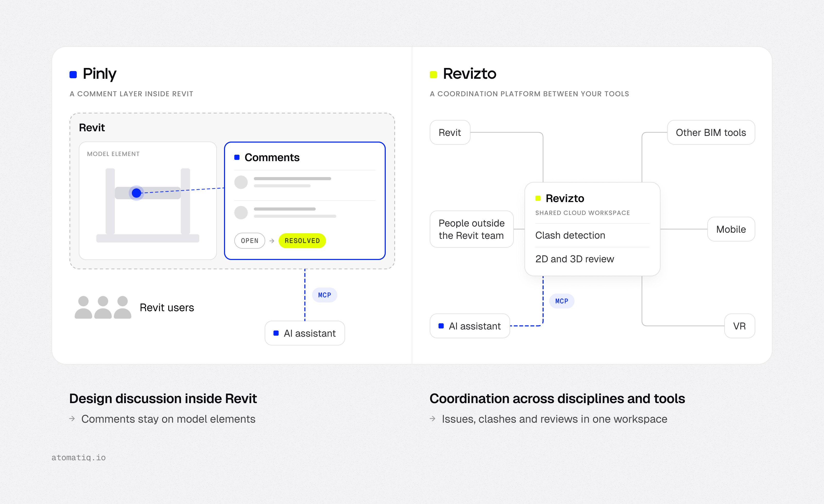This screenshot has height=504, width=824.
Task: Click the Revit users people icon
Action: click(x=103, y=307)
